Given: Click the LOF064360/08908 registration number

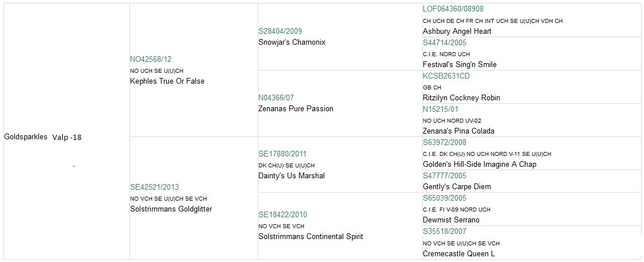Looking at the screenshot, I should [450, 9].
